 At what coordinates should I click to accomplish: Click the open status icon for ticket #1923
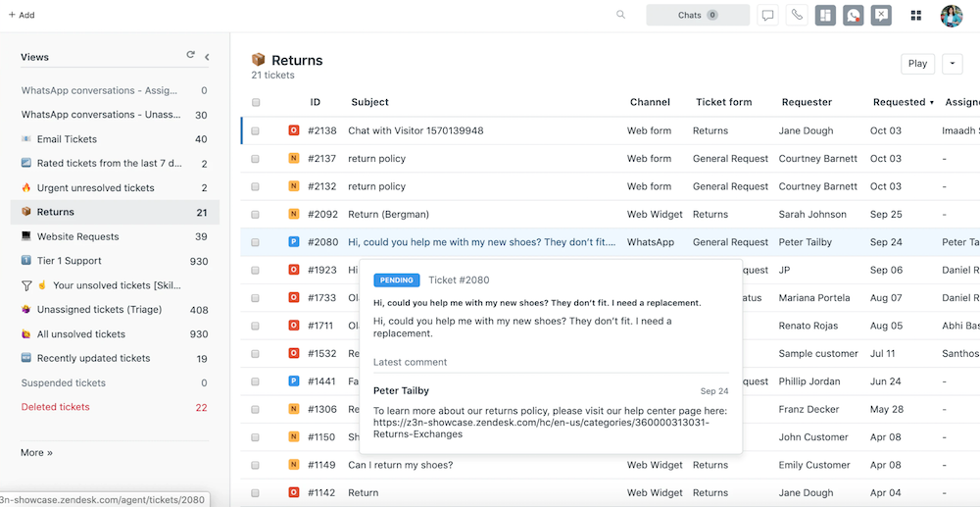pos(293,270)
